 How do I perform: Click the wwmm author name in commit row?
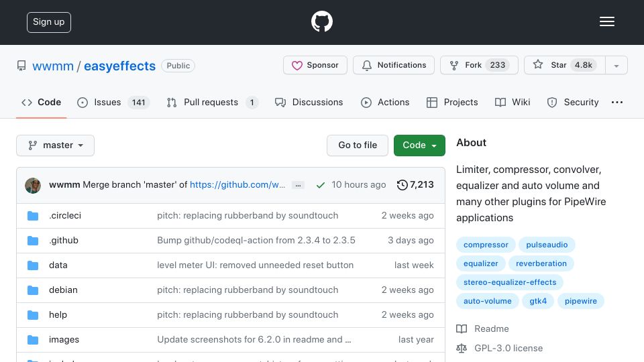[x=64, y=185]
